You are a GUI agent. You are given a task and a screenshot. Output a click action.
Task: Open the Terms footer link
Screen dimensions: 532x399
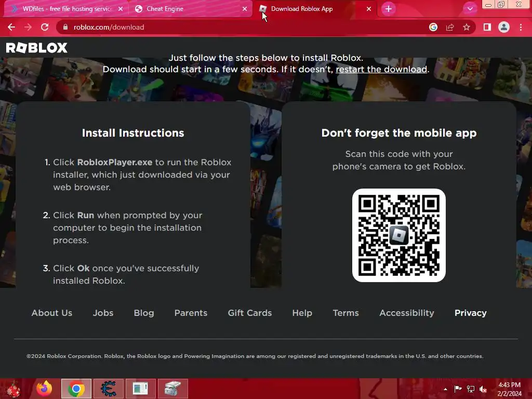tap(345, 313)
